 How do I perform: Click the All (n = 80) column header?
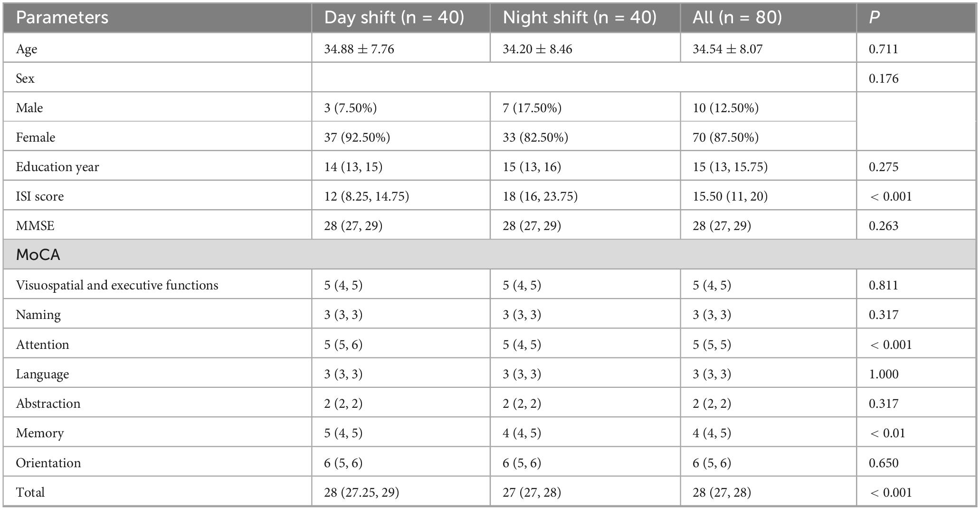[737, 18]
